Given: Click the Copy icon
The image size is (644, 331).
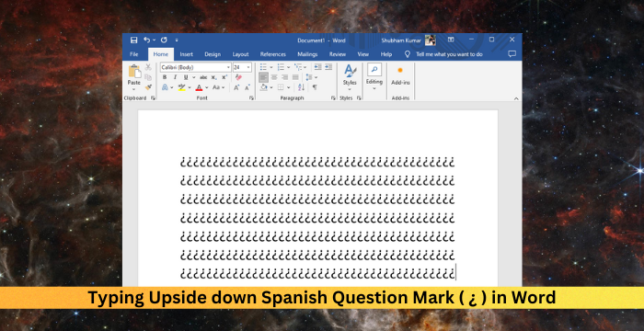Looking at the screenshot, I should [x=148, y=77].
